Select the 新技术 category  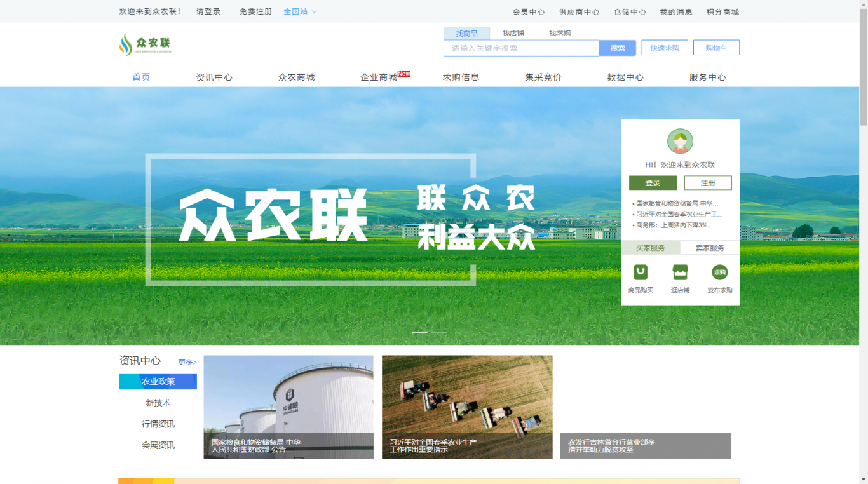[x=158, y=403]
